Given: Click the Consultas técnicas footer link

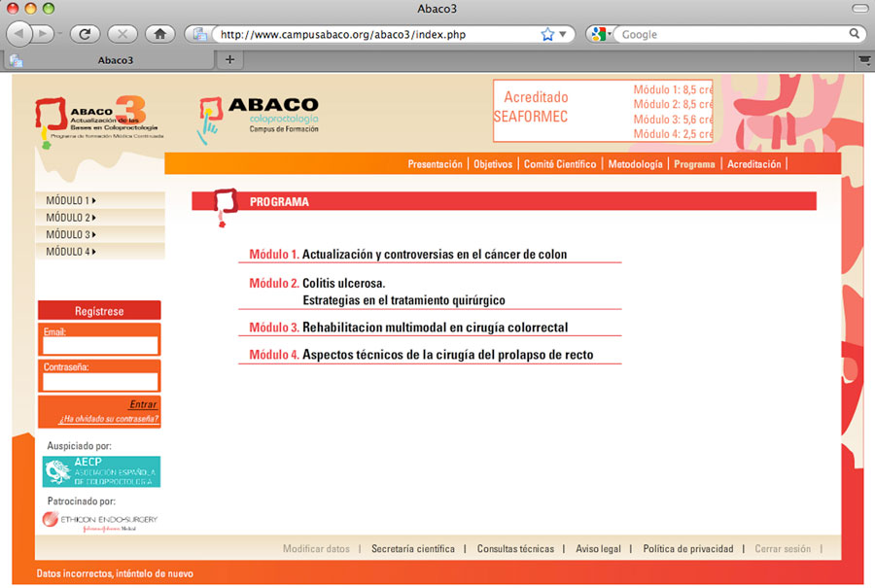Looking at the screenshot, I should point(515,548).
